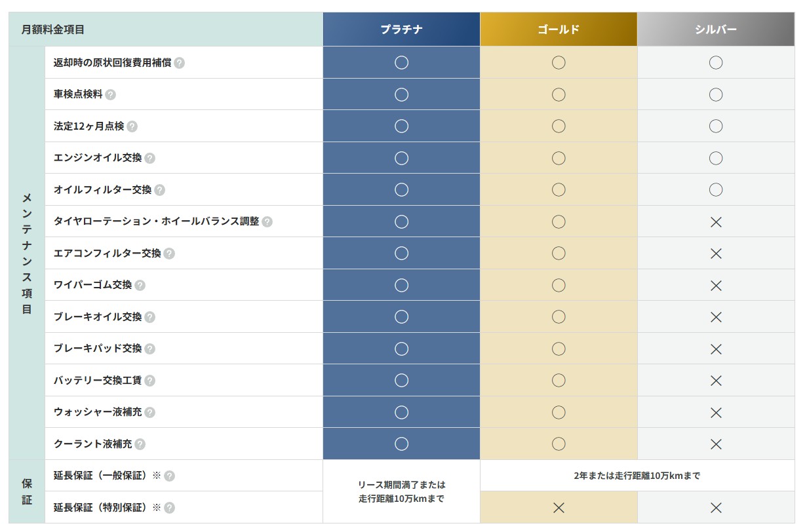Show help for ワイパーゴム交換
The image size is (807, 532).
[140, 285]
